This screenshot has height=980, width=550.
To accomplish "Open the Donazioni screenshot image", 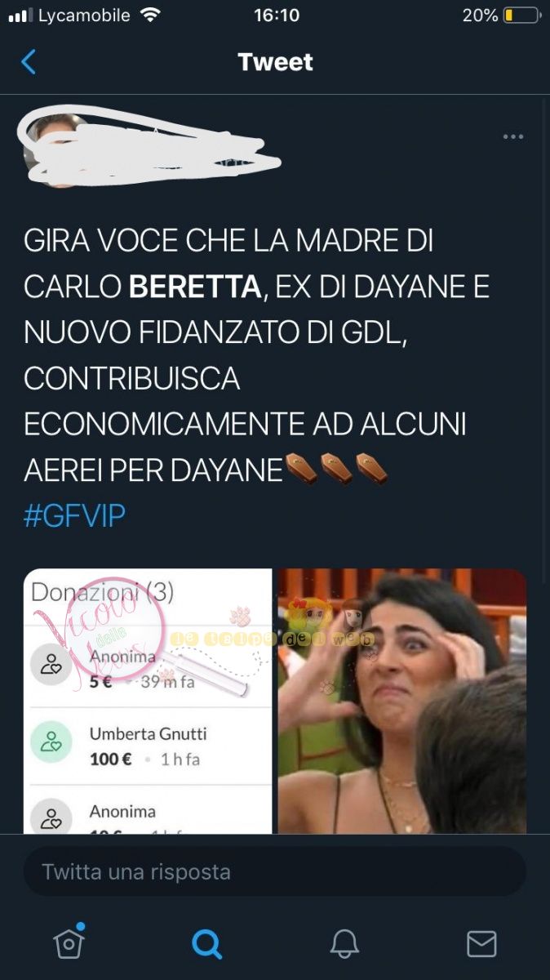I will 148,701.
